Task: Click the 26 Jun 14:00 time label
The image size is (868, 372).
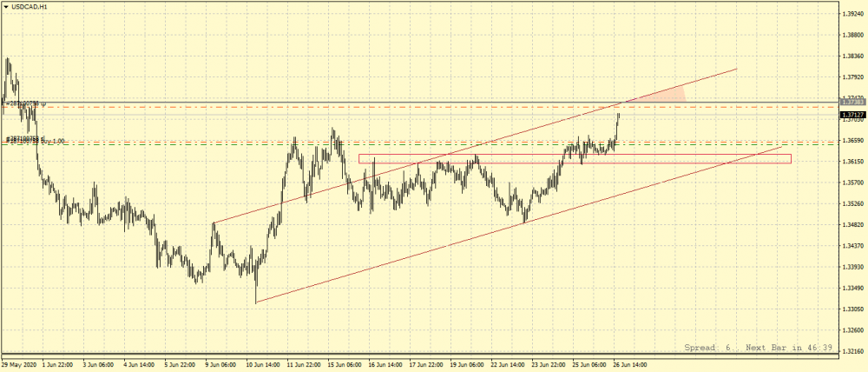Action: [x=632, y=365]
